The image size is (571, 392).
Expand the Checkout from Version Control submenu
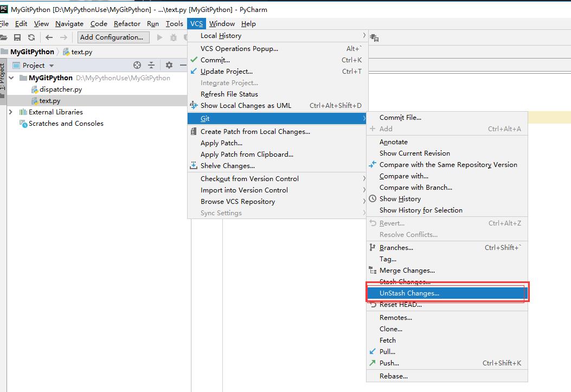tap(364, 178)
